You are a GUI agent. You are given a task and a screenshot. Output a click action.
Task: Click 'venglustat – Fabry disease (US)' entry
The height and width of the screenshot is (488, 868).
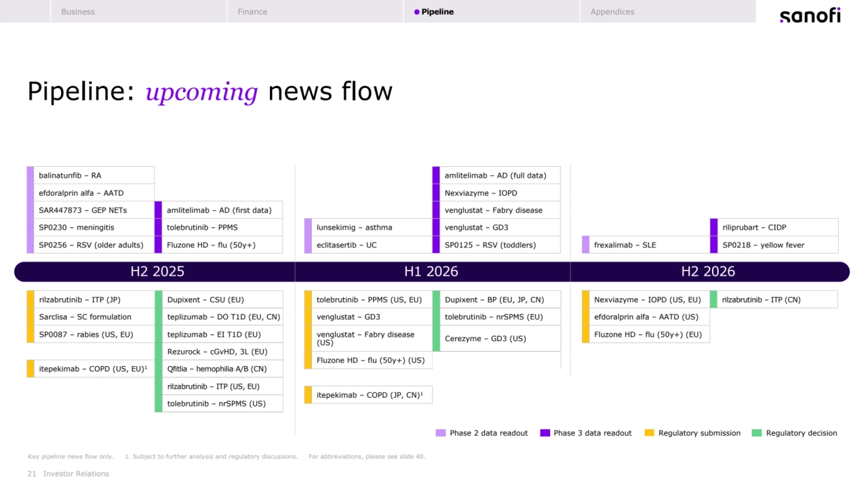tap(368, 338)
